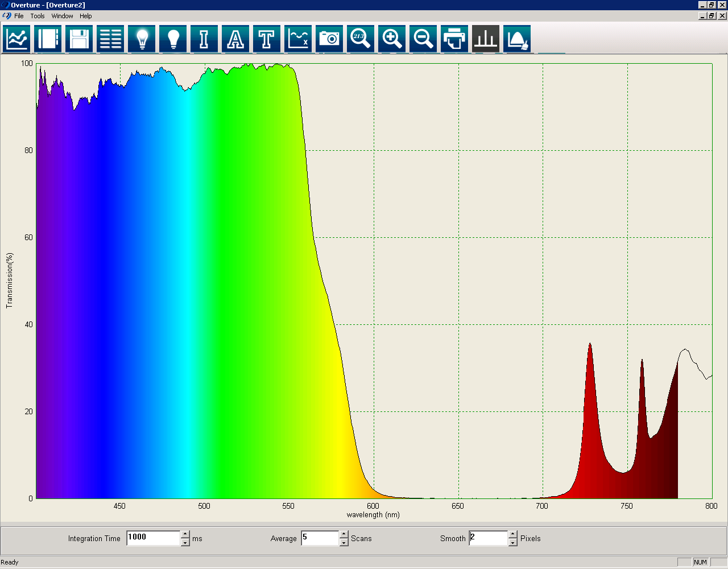Increase Integration Time with up arrow

tap(185, 534)
